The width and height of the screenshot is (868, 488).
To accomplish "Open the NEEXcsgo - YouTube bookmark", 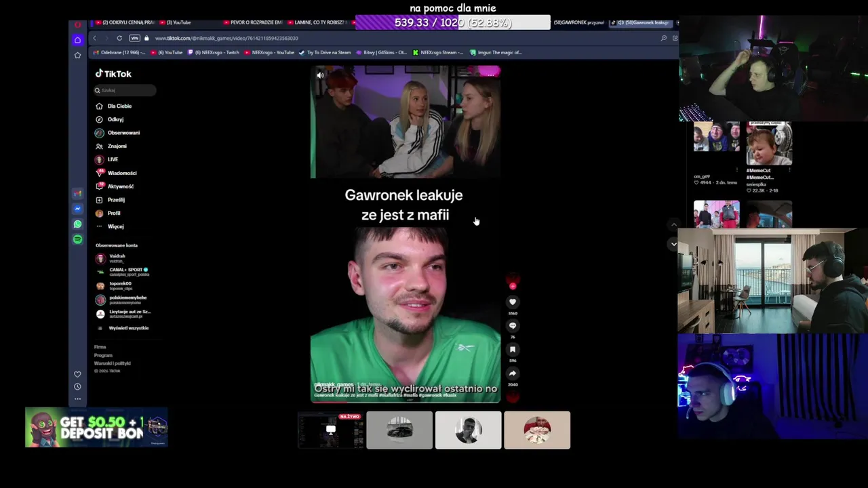I will [x=269, y=52].
